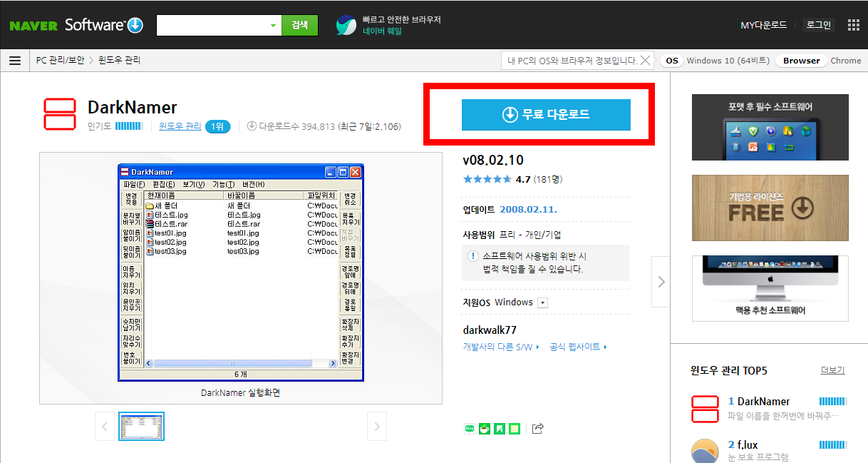Click the red DarkNamer app icon

coord(60,114)
